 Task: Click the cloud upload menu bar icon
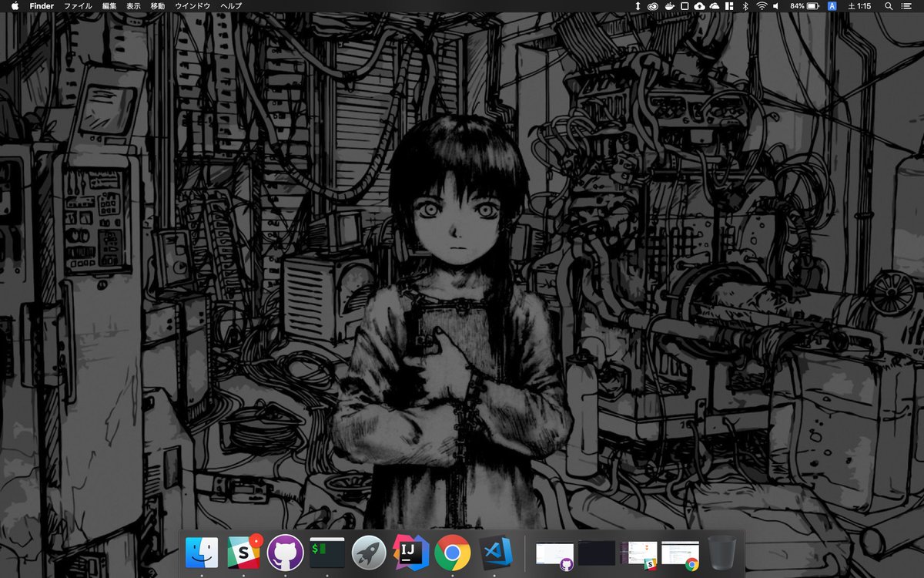click(x=699, y=6)
